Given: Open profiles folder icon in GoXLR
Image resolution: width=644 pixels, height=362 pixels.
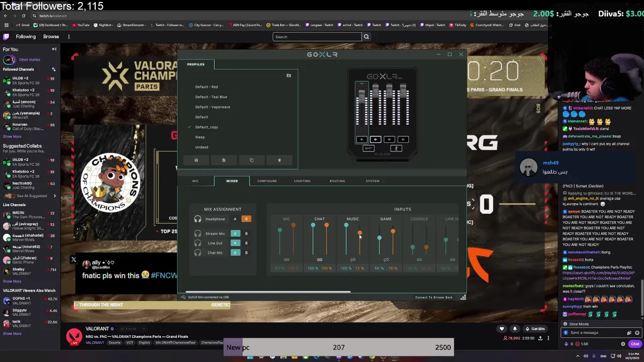Looking at the screenshot, I should click(x=289, y=75).
